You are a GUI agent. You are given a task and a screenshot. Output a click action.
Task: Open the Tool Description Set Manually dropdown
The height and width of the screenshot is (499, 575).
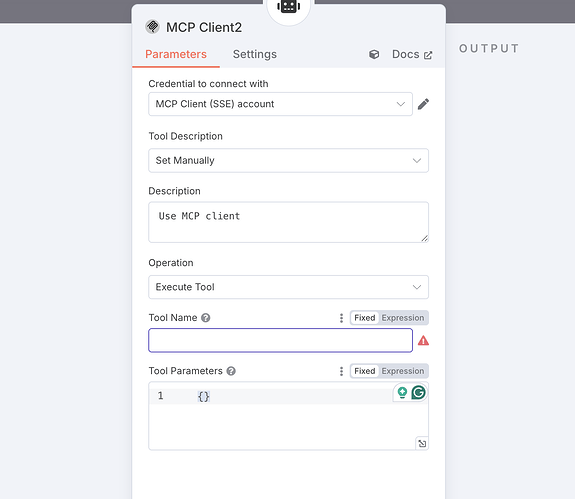(289, 161)
